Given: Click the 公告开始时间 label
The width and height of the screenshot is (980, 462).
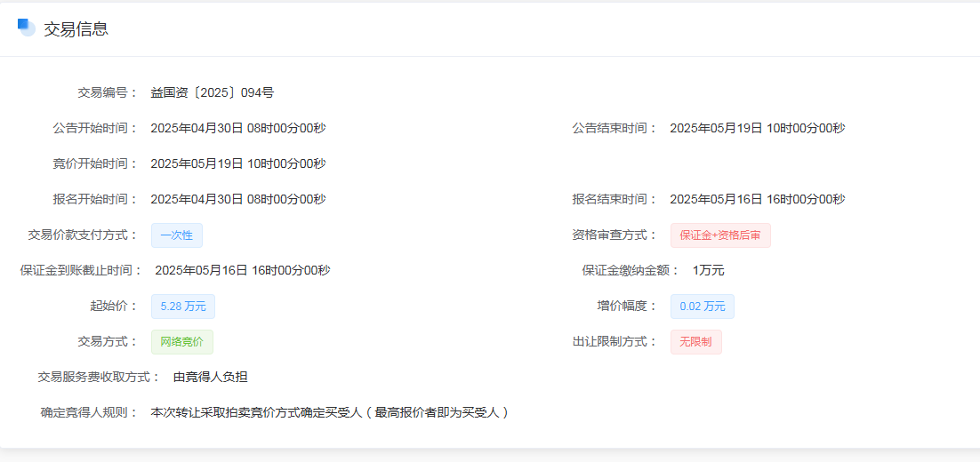Looking at the screenshot, I should (96, 129).
